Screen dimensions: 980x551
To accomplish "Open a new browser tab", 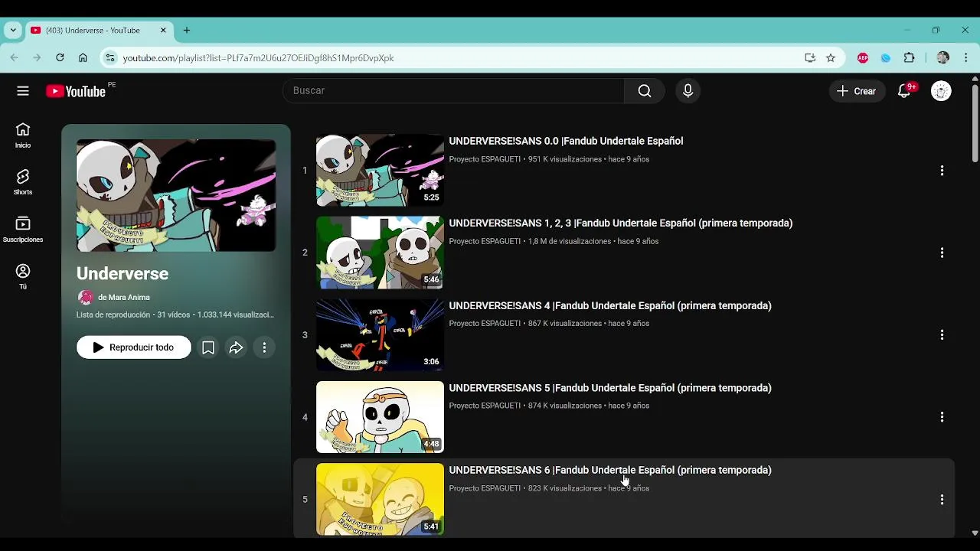I will pyautogui.click(x=187, y=31).
